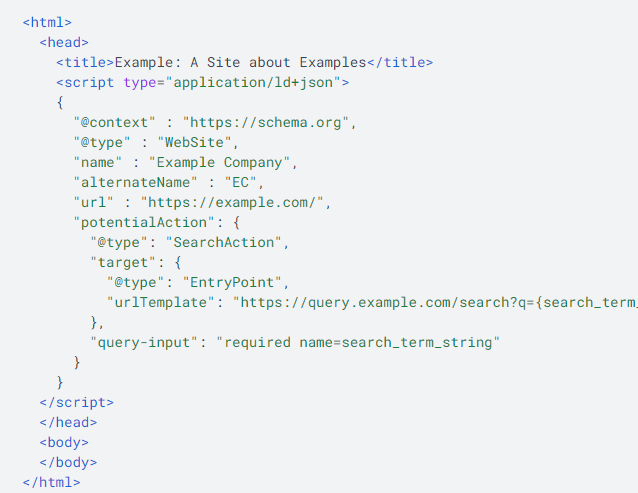
Task: Click the "EntryPoint" value
Action: point(236,283)
